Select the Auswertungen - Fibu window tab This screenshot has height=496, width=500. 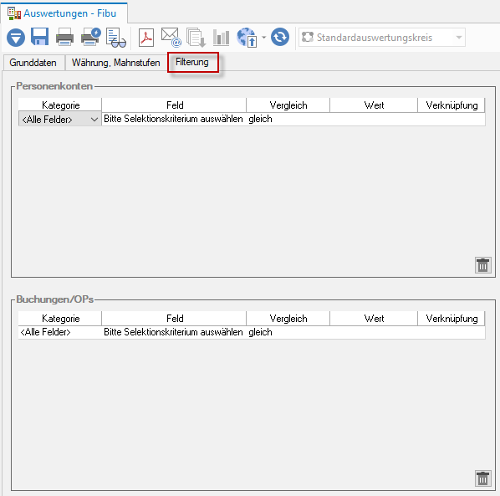pos(64,13)
